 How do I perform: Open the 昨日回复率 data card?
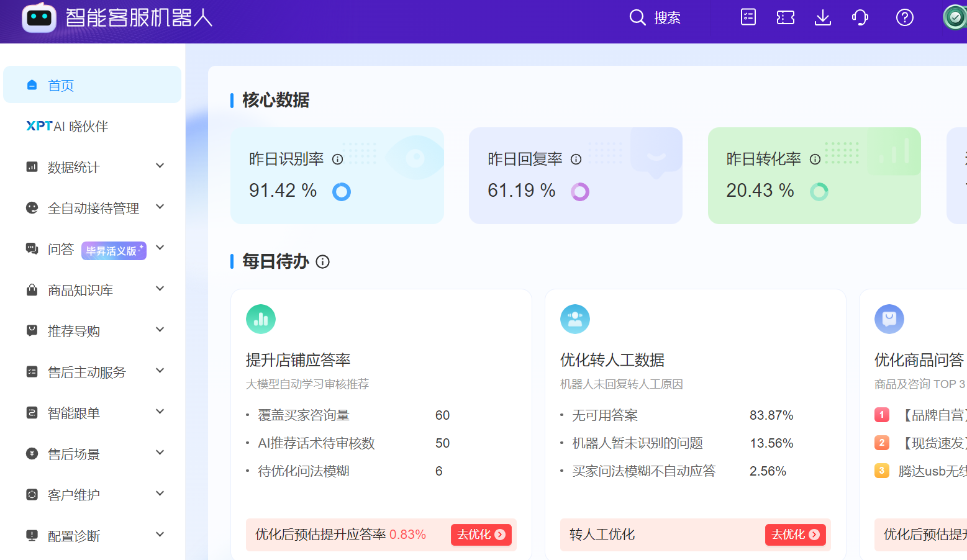(576, 176)
